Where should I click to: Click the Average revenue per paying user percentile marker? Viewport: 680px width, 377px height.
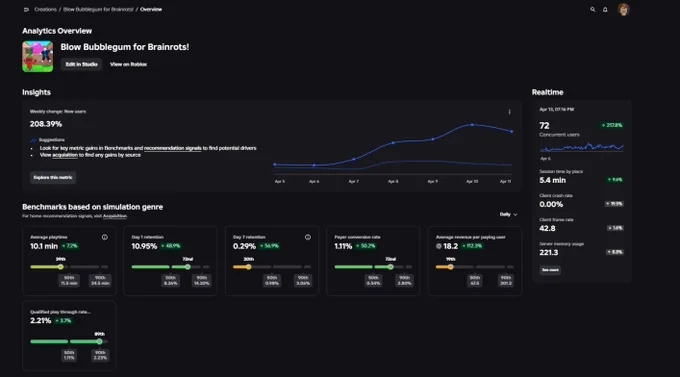(x=451, y=267)
